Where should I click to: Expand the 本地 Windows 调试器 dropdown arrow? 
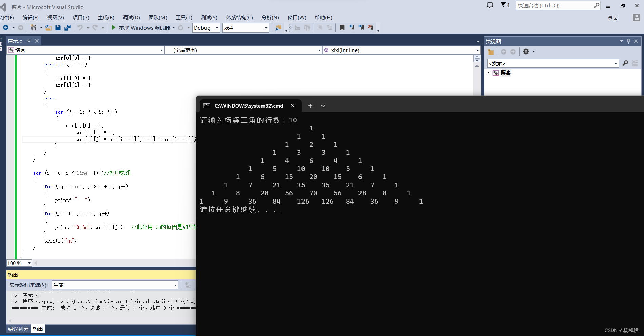click(174, 28)
